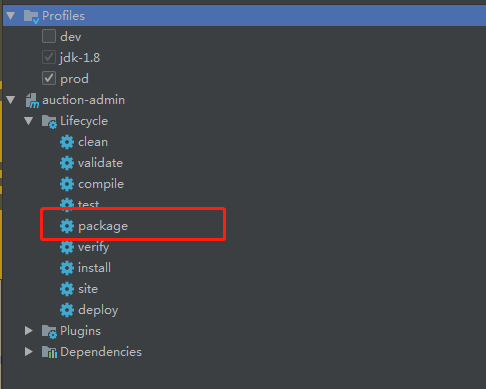The height and width of the screenshot is (389, 486).
Task: Collapse the Lifecycle node arrow
Action: 29,121
